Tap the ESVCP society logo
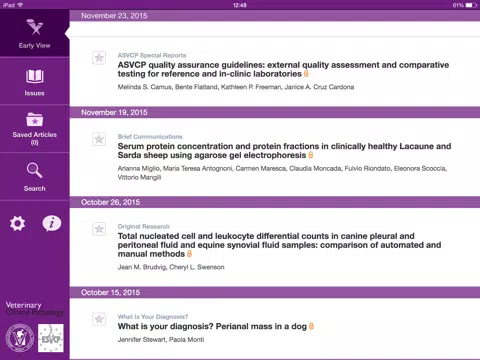This screenshot has width=480, height=360. 51,338
